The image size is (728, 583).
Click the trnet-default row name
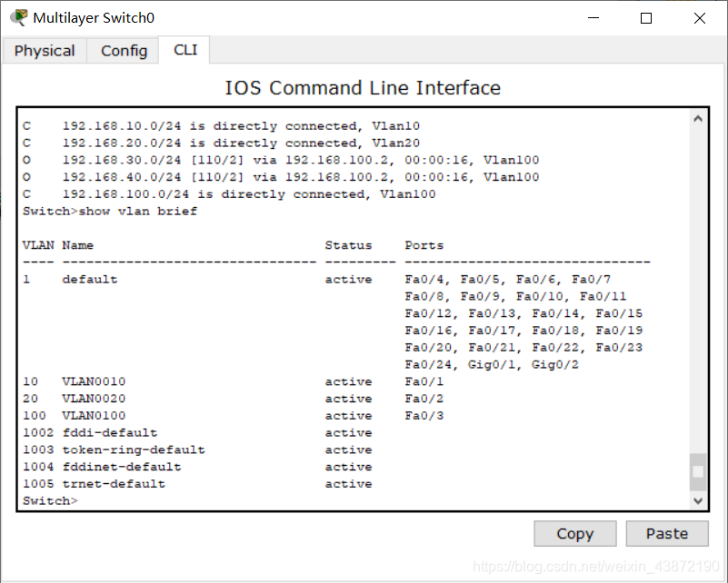coord(114,484)
